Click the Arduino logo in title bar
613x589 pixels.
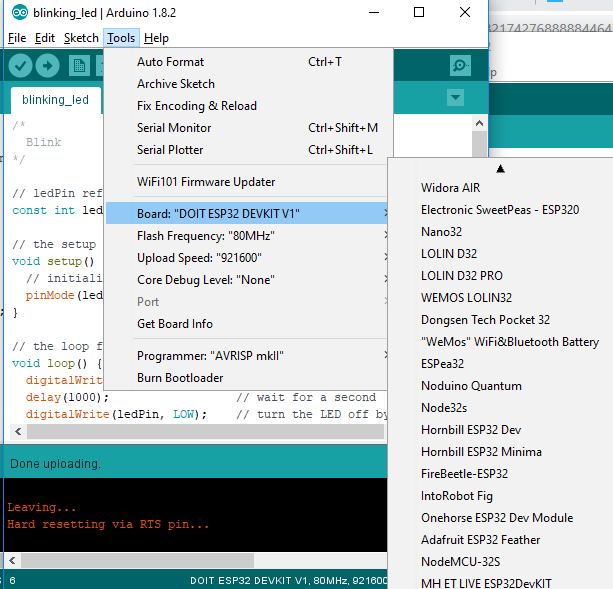20,13
